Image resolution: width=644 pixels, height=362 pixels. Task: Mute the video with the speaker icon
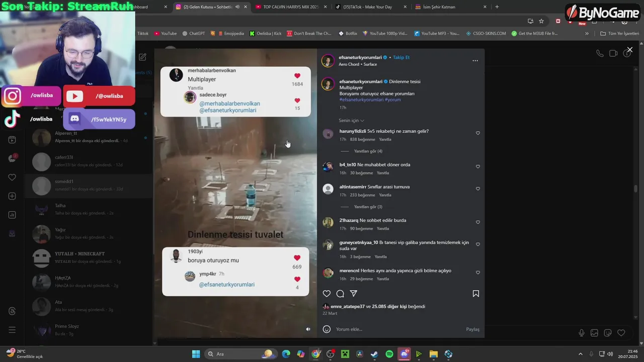tap(308, 329)
